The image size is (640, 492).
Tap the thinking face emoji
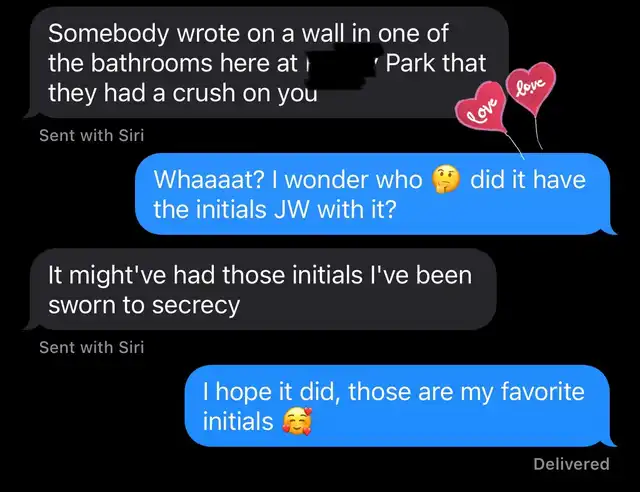(446, 179)
